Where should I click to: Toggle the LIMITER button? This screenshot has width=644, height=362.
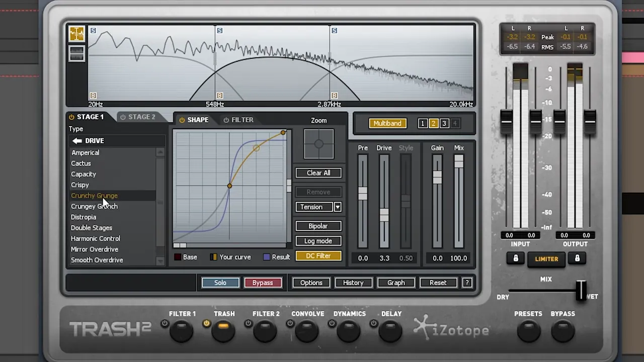pos(546,259)
